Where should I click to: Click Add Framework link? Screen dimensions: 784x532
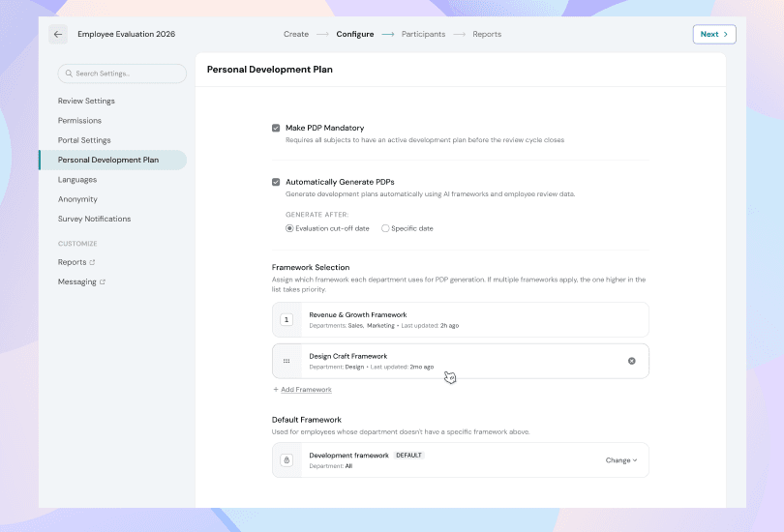306,390
